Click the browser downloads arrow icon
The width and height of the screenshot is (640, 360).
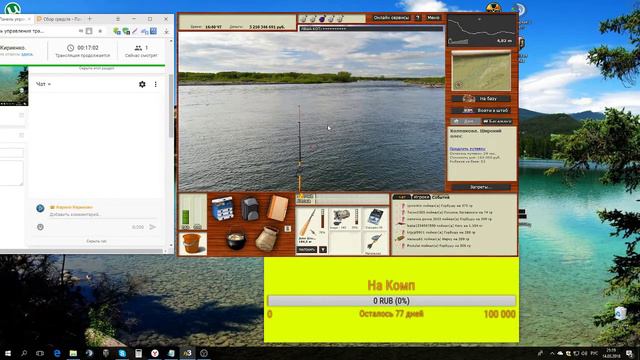coord(166,31)
